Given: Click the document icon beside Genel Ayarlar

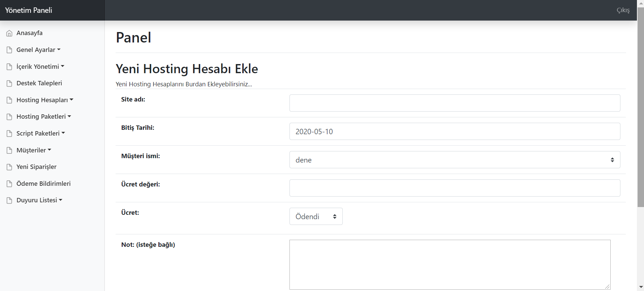Looking at the screenshot, I should click(x=9, y=50).
